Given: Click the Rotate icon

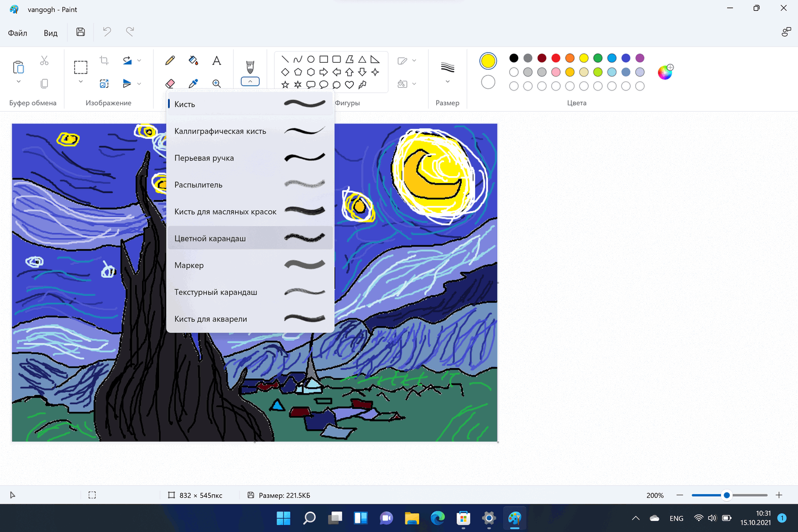Looking at the screenshot, I should [127, 61].
